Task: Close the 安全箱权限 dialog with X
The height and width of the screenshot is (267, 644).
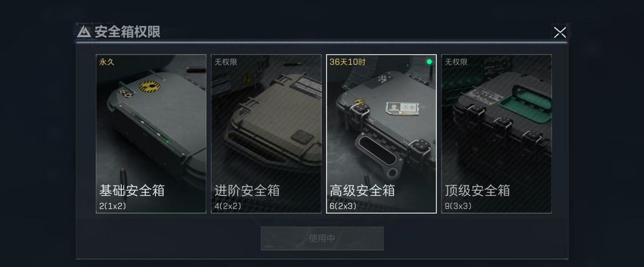Action: pyautogui.click(x=560, y=32)
